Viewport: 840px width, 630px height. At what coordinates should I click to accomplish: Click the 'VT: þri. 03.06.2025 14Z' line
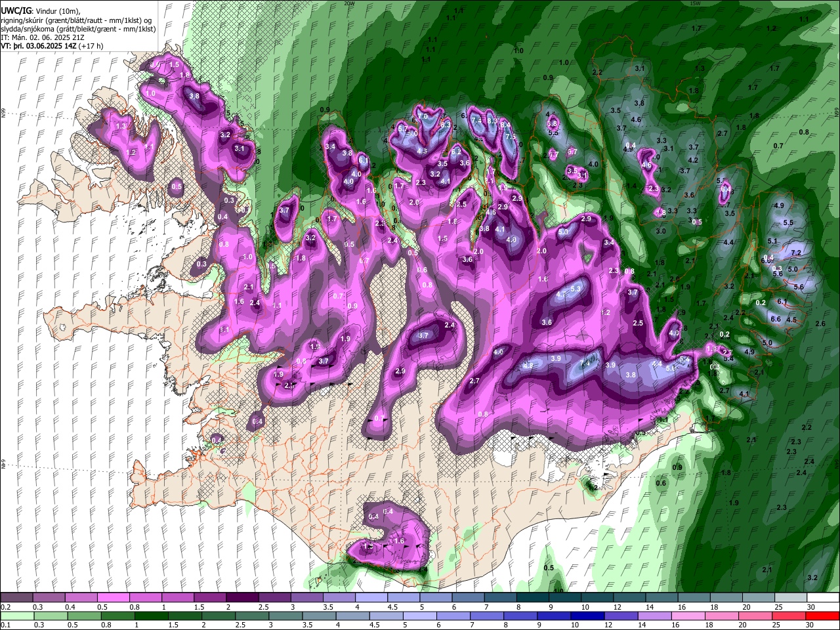[x=39, y=47]
